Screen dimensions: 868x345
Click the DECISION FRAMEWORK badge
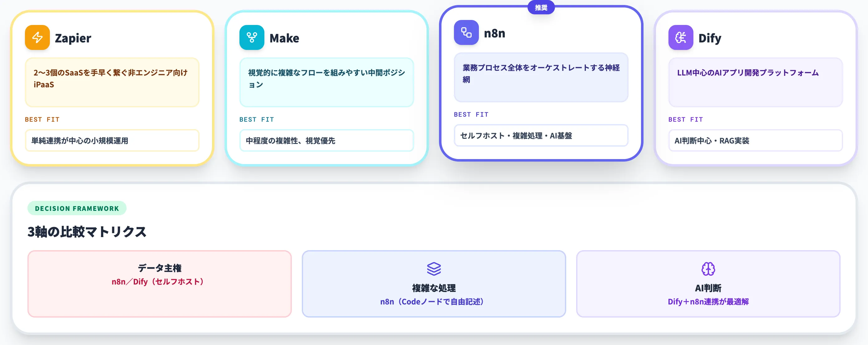coord(77,208)
